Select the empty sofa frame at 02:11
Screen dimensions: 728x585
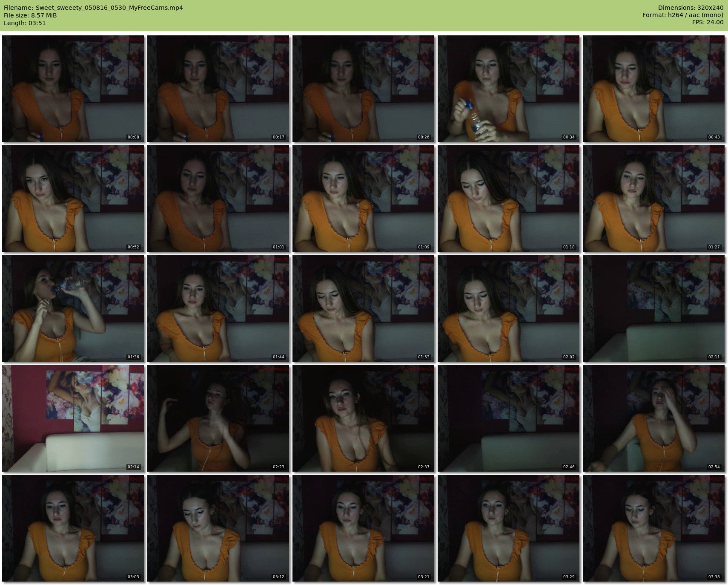click(x=654, y=308)
